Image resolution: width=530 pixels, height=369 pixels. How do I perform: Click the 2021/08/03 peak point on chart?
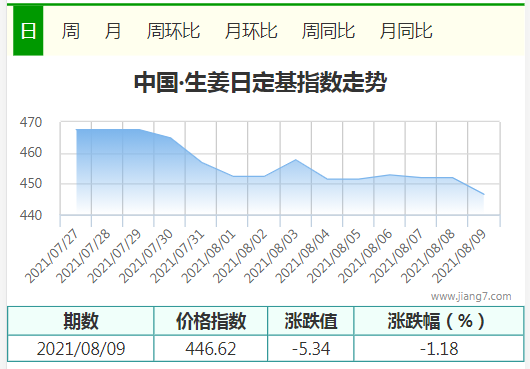[x=296, y=159]
